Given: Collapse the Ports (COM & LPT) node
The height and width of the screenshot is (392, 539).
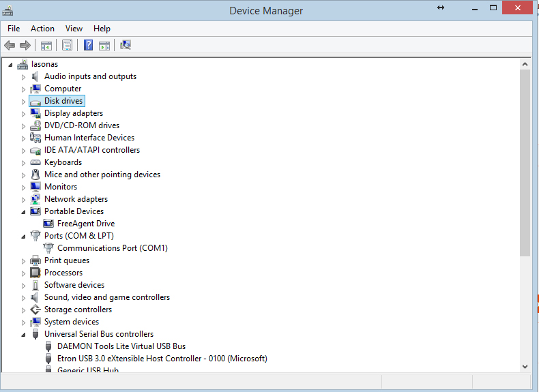Looking at the screenshot, I should (x=23, y=237).
